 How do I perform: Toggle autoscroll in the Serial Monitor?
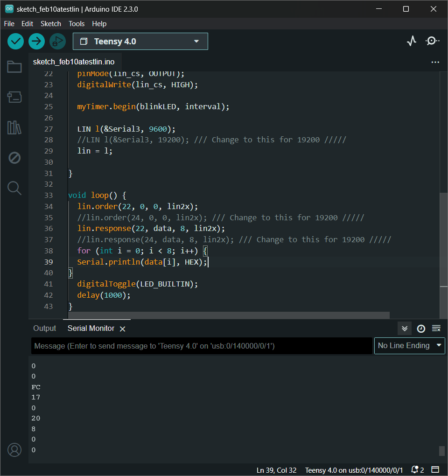(x=405, y=329)
